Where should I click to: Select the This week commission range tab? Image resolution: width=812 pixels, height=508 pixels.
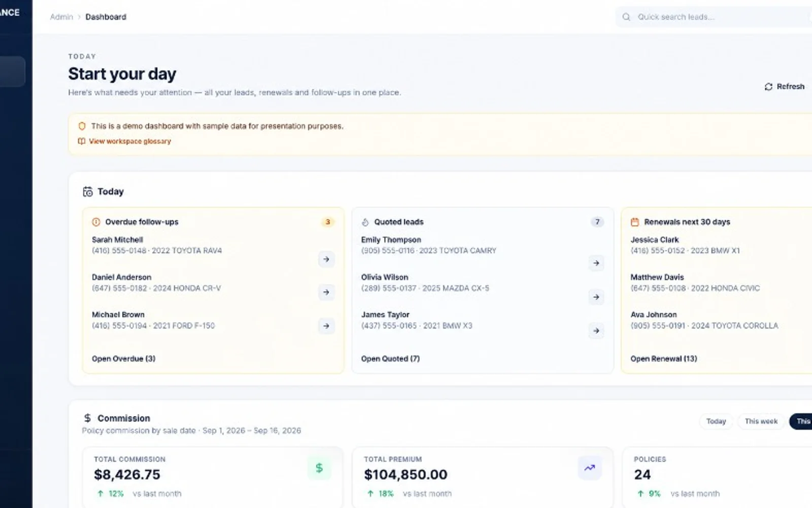coord(761,421)
